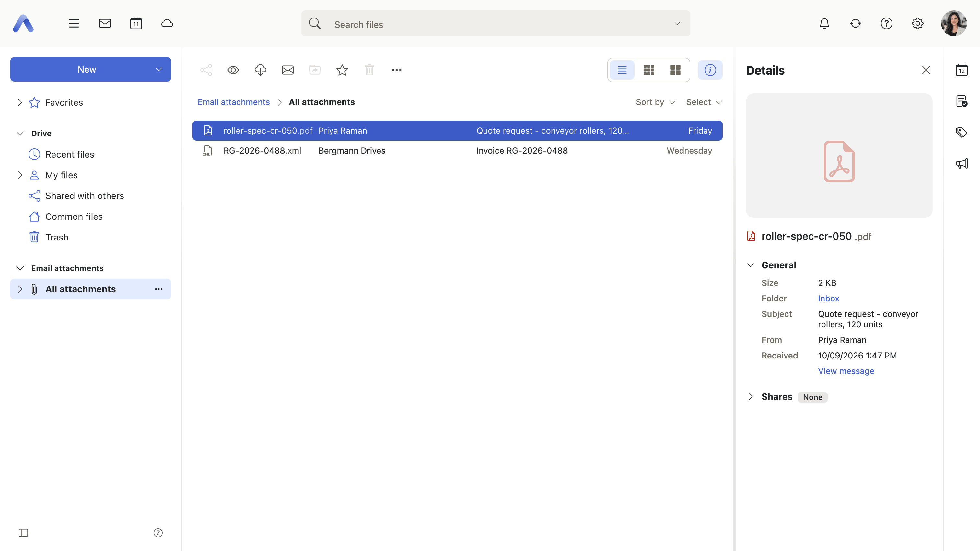Click the eye View icon in toolbar
This screenshot has width=980, height=551.
233,70
